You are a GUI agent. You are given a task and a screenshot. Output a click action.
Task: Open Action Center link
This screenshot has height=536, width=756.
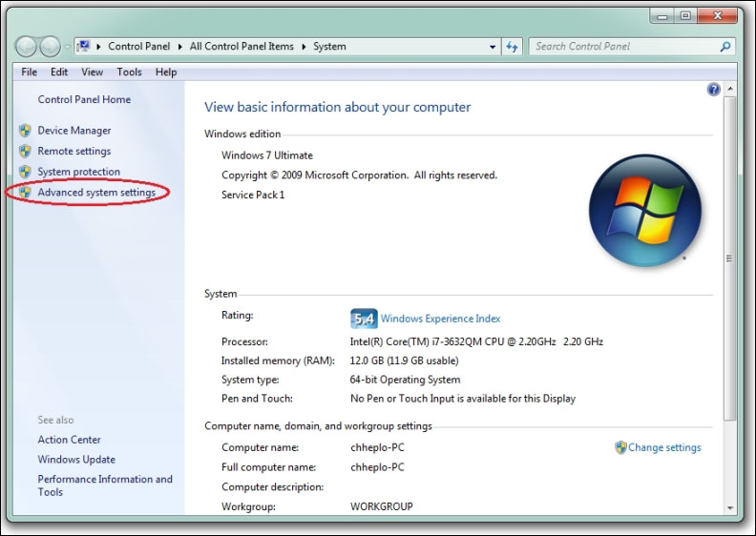pyautogui.click(x=69, y=440)
